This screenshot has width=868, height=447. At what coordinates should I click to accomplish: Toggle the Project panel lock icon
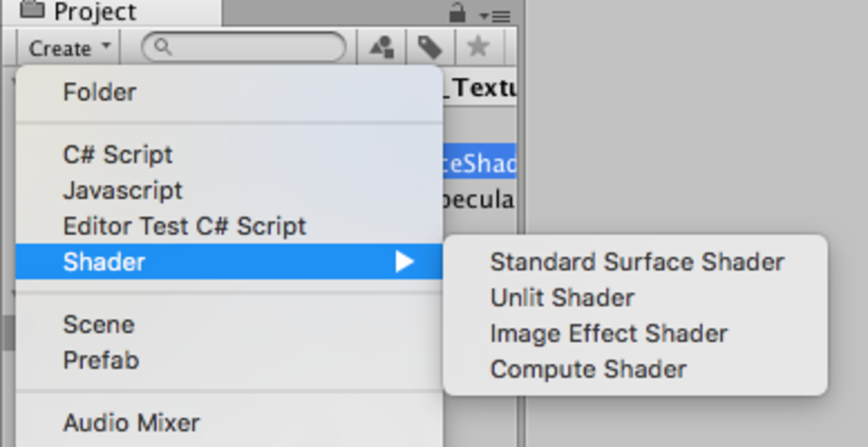point(457,12)
